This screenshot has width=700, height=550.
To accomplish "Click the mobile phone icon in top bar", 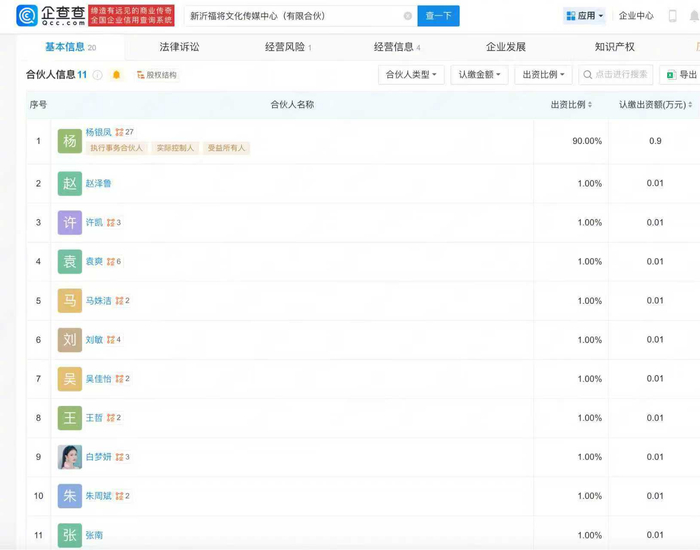I will [673, 16].
